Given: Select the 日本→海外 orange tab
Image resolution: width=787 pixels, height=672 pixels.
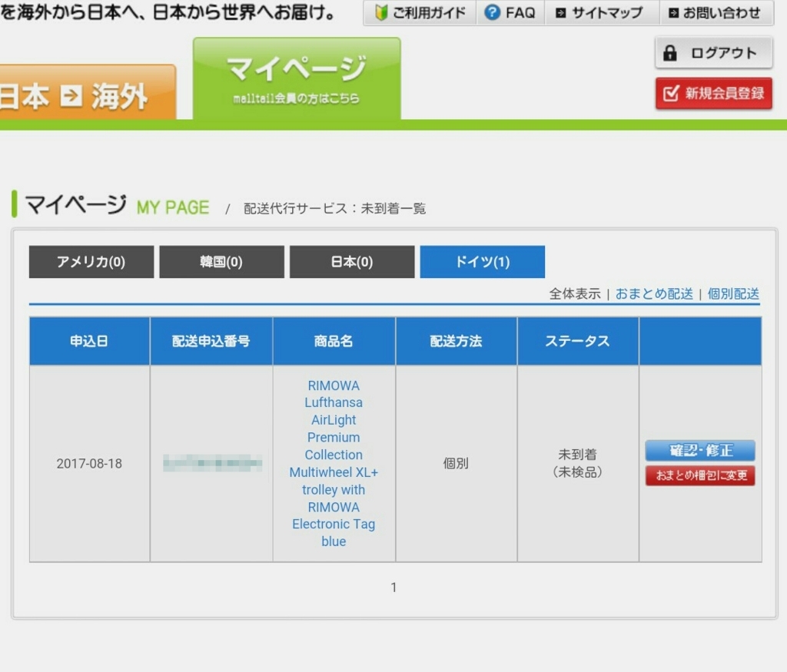Looking at the screenshot, I should point(86,92).
